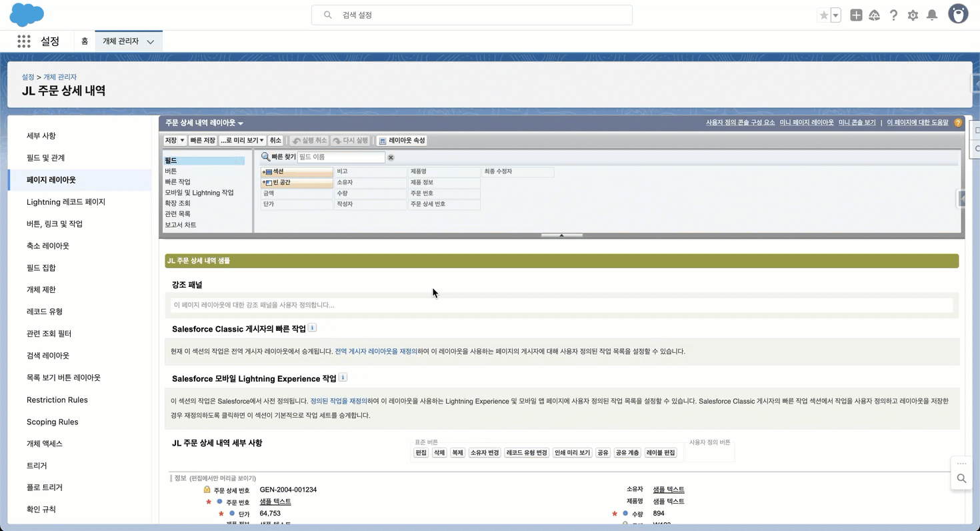Click the 레코드 유형 변경 standard button
The width and height of the screenshot is (980, 531).
point(527,453)
